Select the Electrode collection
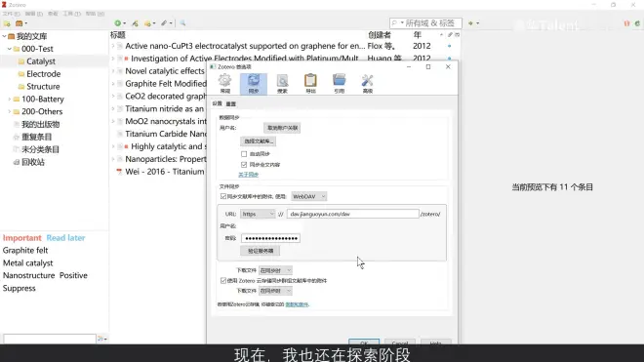644x362 pixels. click(x=43, y=74)
